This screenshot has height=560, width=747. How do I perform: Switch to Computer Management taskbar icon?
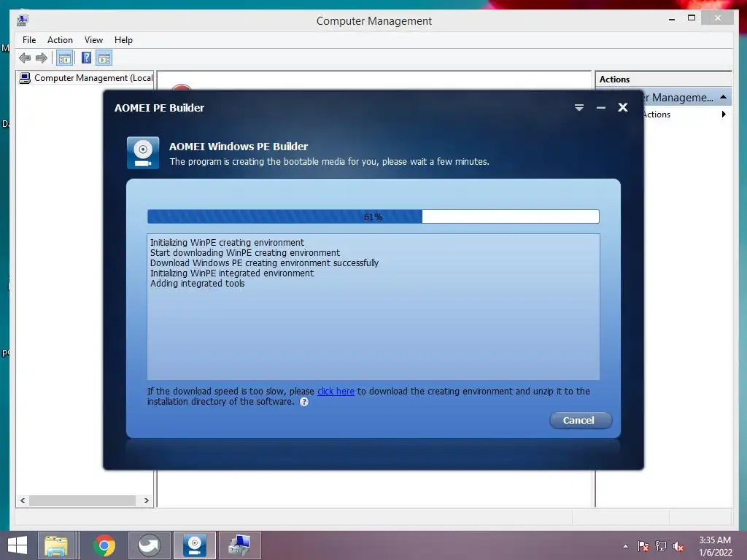click(239, 545)
